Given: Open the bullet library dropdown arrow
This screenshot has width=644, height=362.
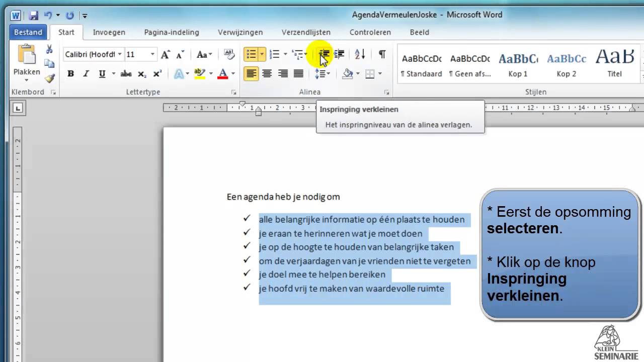Looking at the screenshot, I should 262,54.
